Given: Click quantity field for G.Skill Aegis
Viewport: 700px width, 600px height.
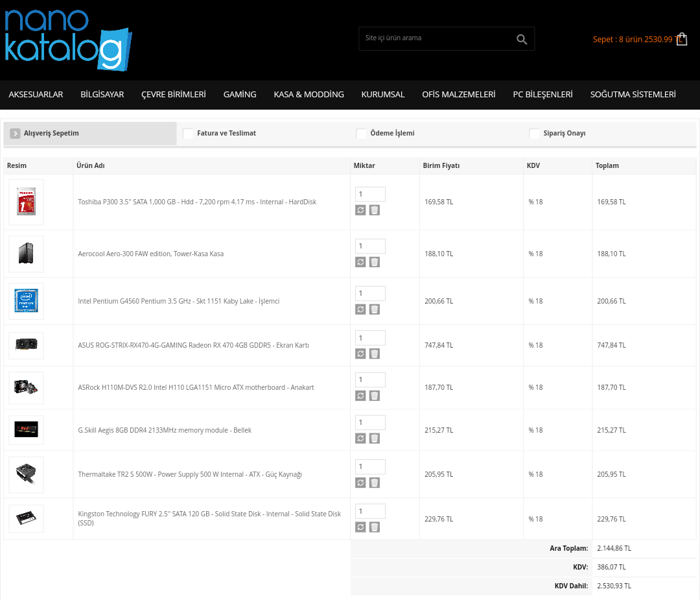Looking at the screenshot, I should [x=370, y=423].
